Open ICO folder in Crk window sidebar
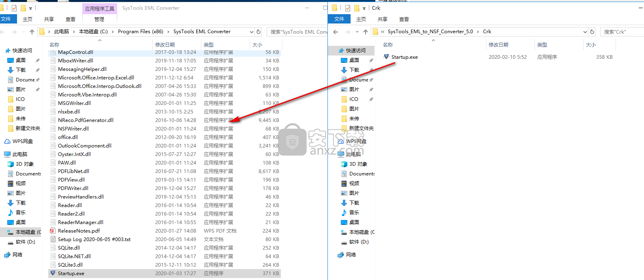This screenshot has width=644, height=280. tap(350, 99)
